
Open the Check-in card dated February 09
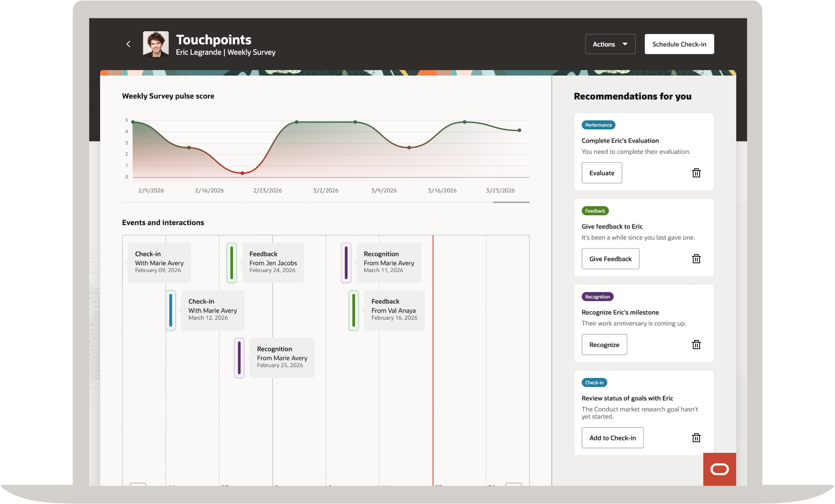pos(159,263)
